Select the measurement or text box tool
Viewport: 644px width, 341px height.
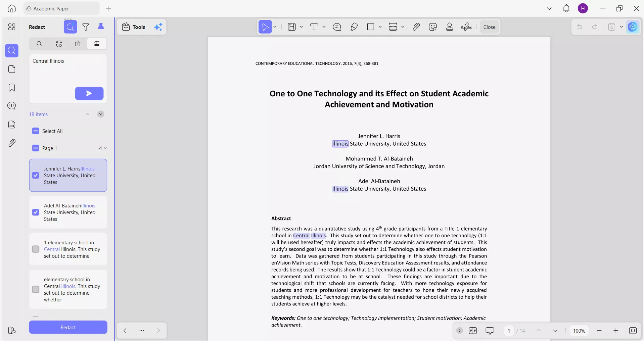click(x=393, y=27)
